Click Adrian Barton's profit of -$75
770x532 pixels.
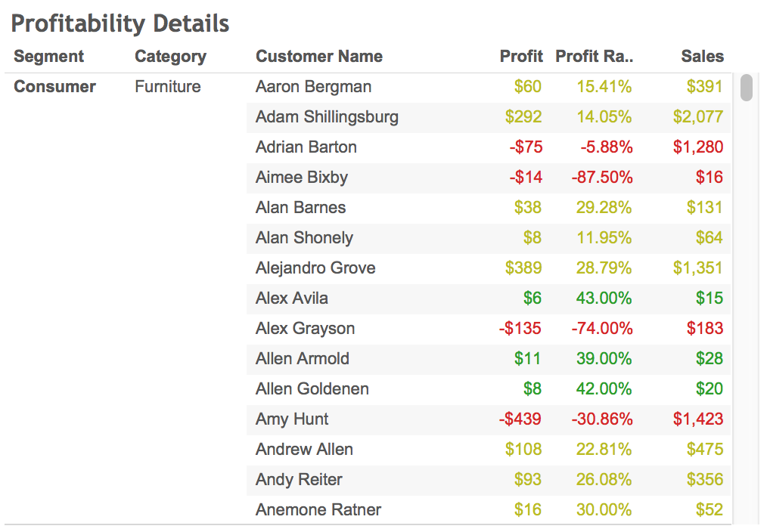point(526,147)
